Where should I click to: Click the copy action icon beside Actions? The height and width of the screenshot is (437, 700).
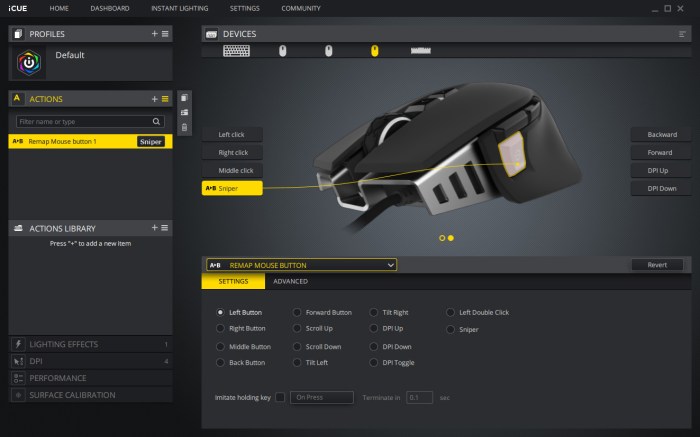click(184, 97)
